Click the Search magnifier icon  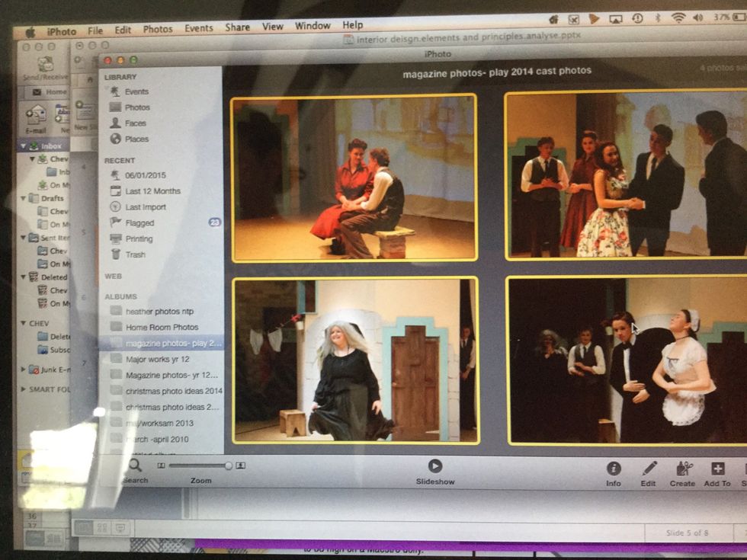click(135, 466)
